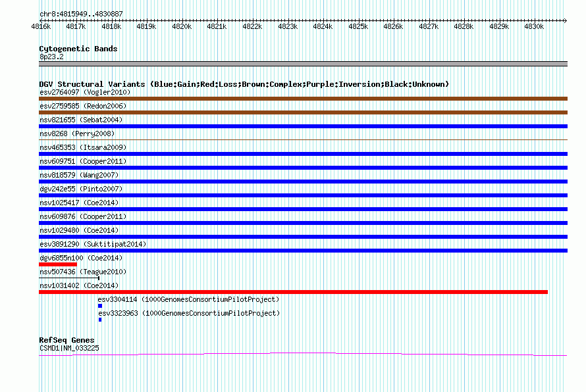Click the magenta CSMD1 gene line

coord(303,354)
